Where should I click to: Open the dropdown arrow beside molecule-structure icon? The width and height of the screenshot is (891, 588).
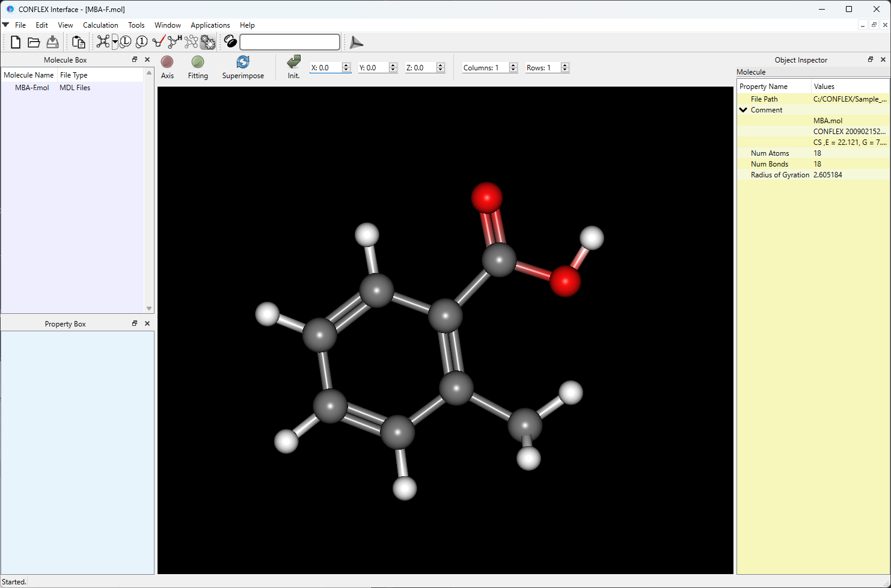[115, 42]
